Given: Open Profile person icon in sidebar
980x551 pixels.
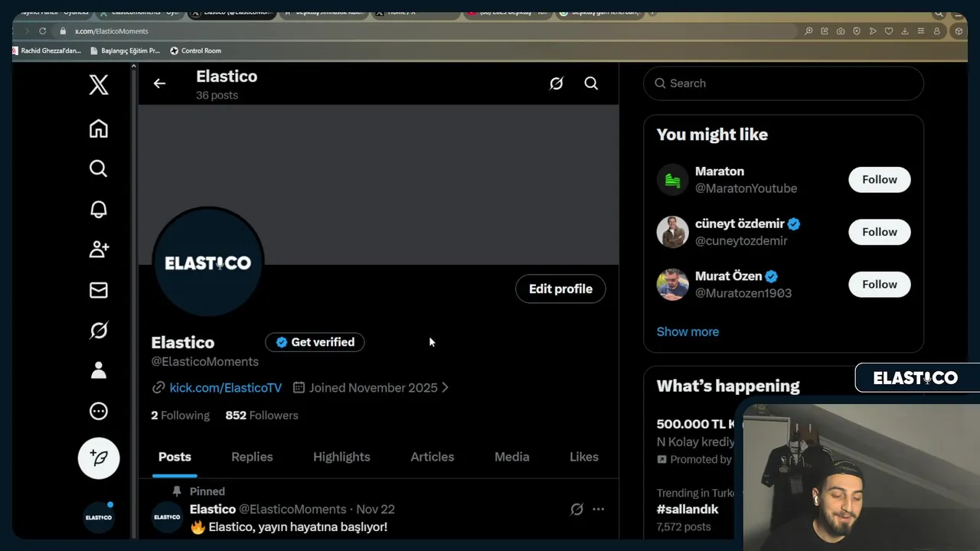Looking at the screenshot, I should tap(99, 370).
